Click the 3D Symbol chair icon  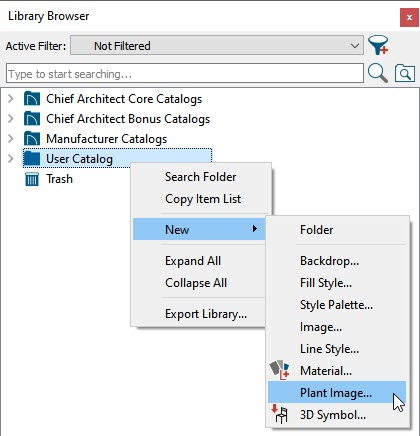coord(279,414)
